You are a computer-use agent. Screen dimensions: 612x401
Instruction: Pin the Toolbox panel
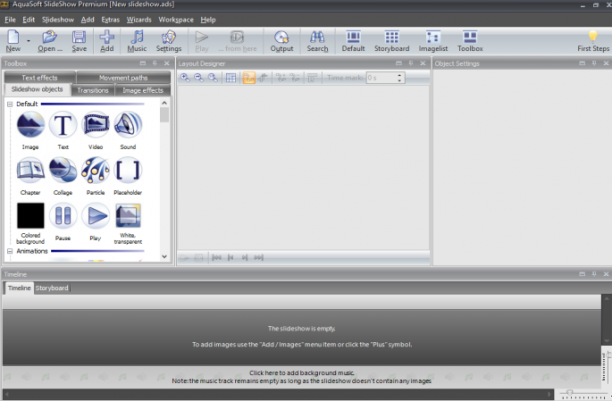tap(155, 63)
